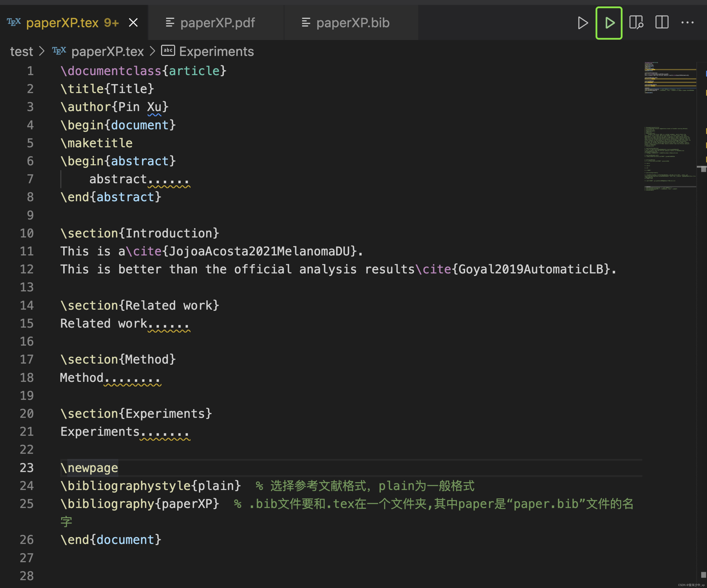Close the paperXP.tex tab
The height and width of the screenshot is (588, 707).
pyautogui.click(x=133, y=23)
